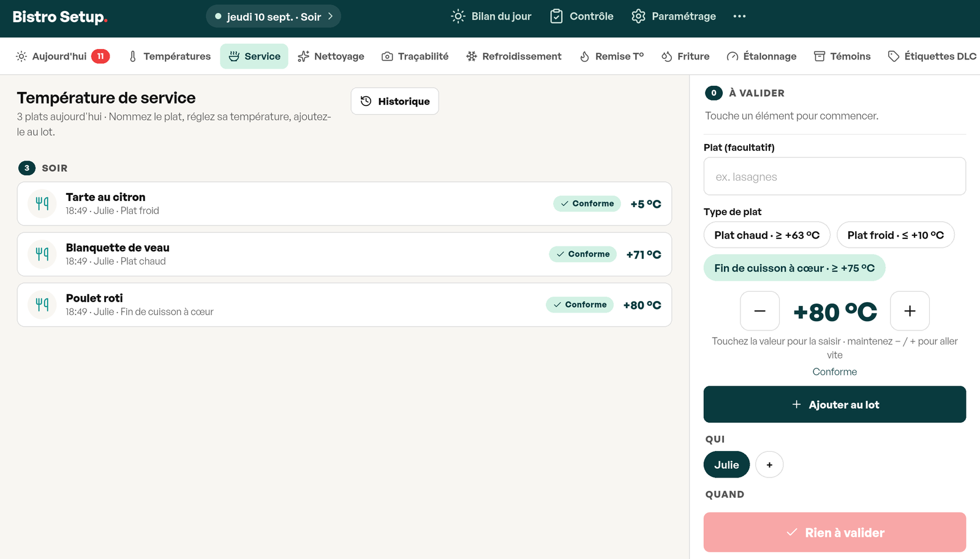Open the Traçabilité tab
This screenshot has height=559, width=980.
pyautogui.click(x=415, y=56)
